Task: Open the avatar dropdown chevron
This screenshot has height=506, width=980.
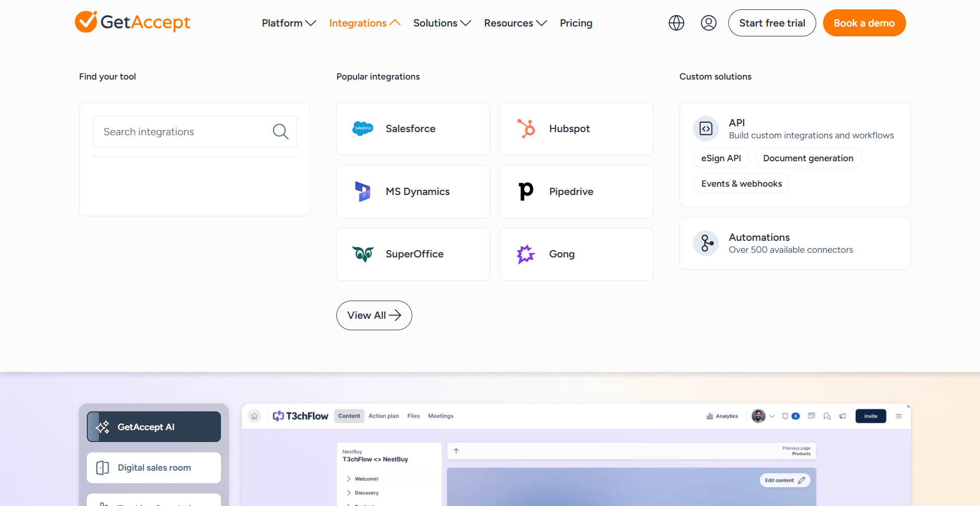Action: pos(772,416)
